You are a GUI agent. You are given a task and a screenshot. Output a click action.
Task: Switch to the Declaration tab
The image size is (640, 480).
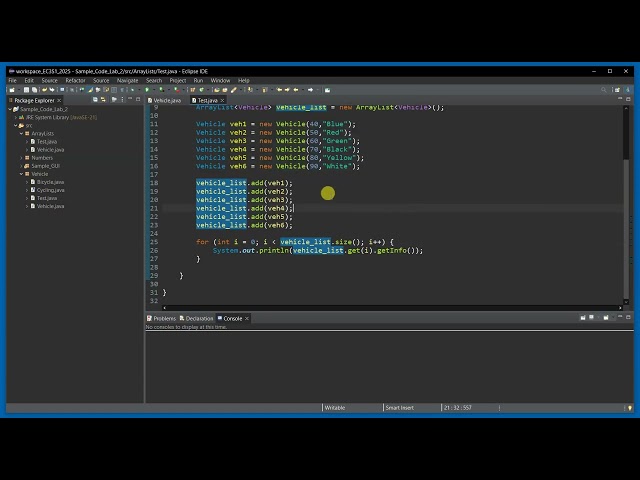point(196,319)
